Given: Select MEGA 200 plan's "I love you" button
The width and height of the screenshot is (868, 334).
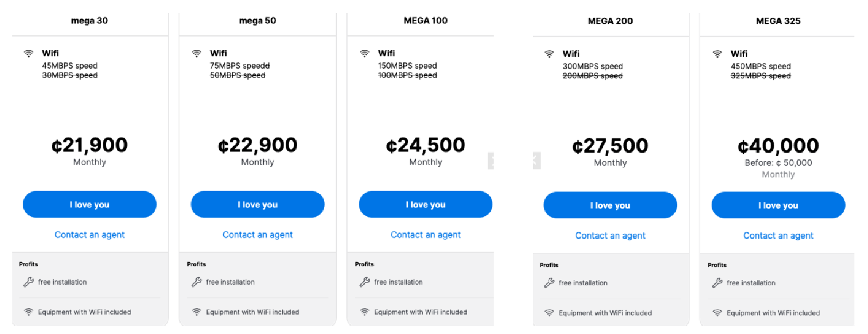Looking at the screenshot, I should tap(610, 205).
